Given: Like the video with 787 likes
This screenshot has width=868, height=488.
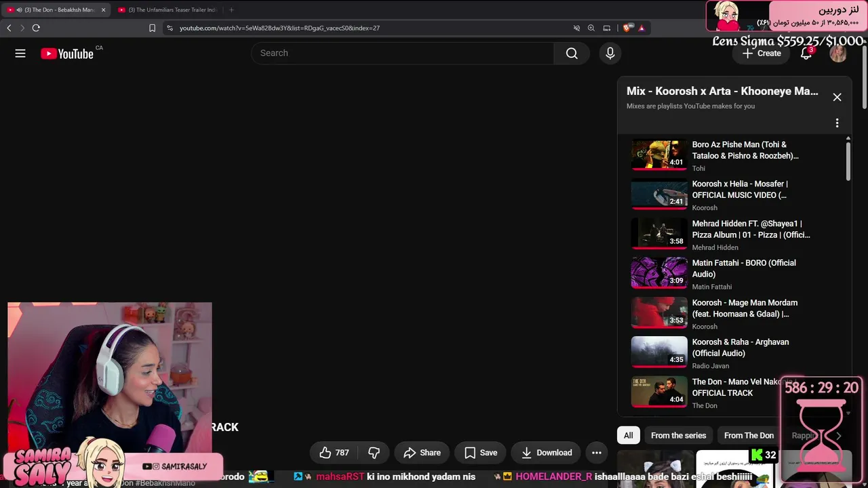Looking at the screenshot, I should pyautogui.click(x=334, y=453).
